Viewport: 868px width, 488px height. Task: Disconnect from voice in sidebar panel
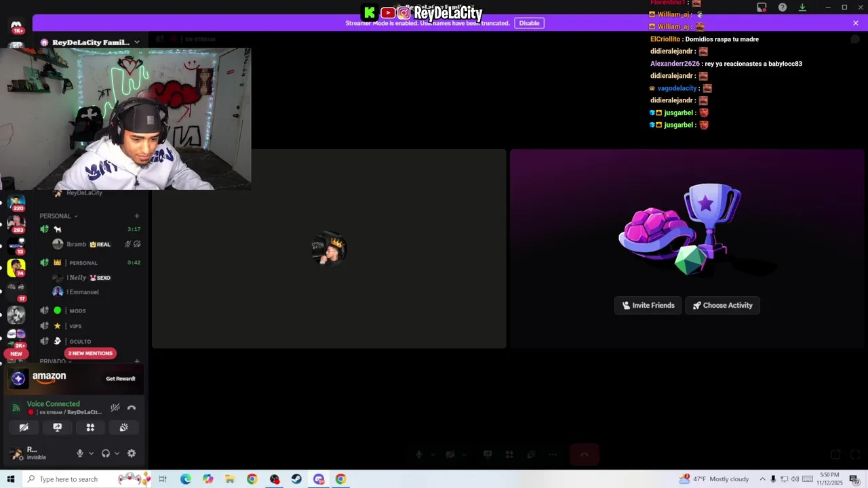tap(132, 407)
